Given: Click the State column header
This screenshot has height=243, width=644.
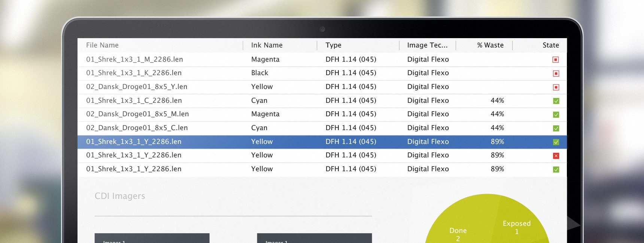Looking at the screenshot, I should [x=550, y=45].
